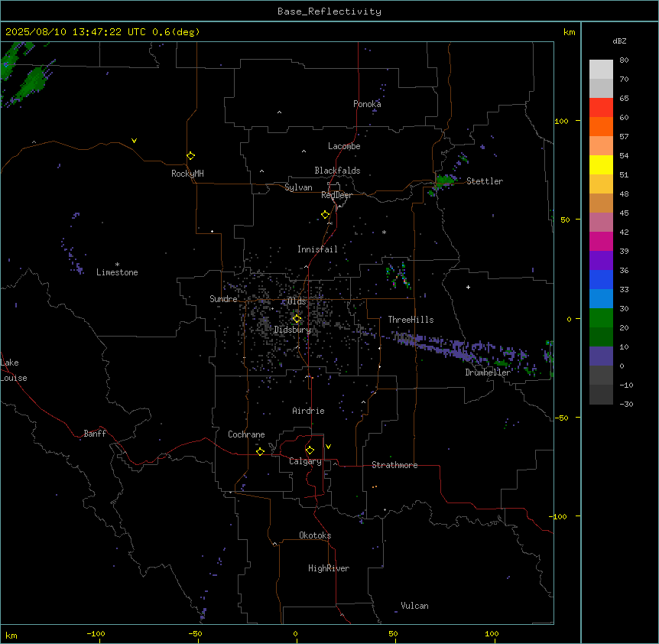Pick the white 70-80 dBZ legend swatch

[601, 70]
